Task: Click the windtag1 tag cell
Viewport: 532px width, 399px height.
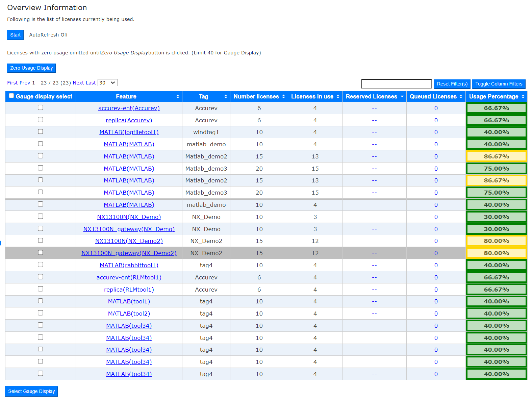Action: (x=206, y=132)
